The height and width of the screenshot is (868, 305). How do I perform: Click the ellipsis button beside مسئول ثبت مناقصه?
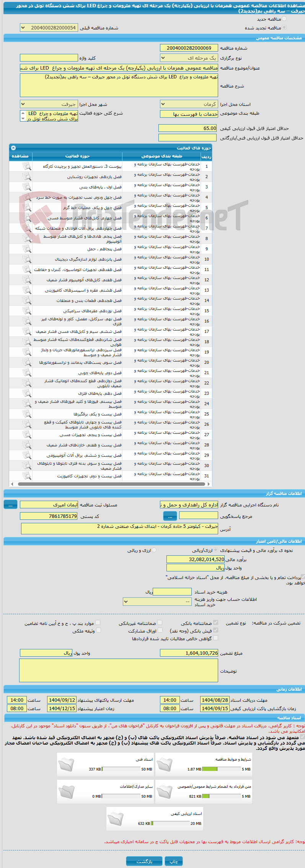pyautogui.click(x=10, y=505)
